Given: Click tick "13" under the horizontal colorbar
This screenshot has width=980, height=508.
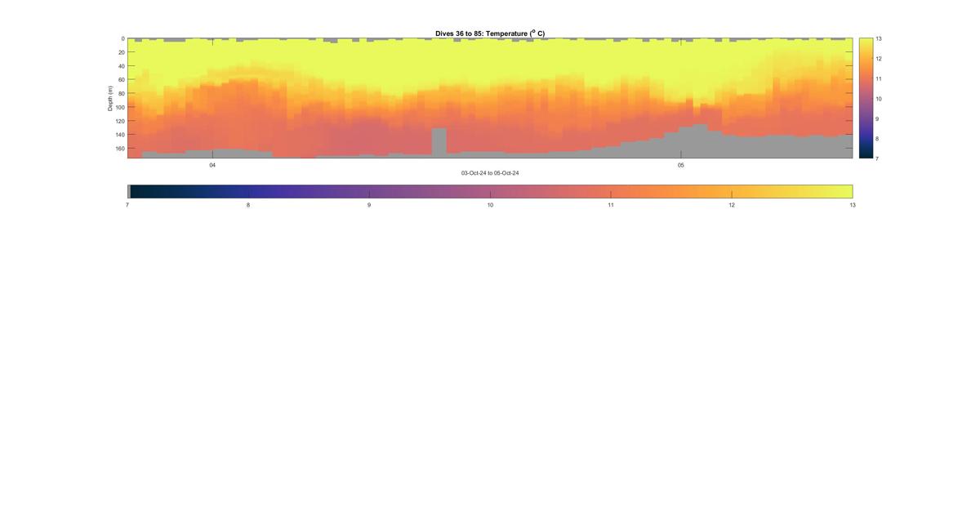Looking at the screenshot, I should tap(853, 205).
